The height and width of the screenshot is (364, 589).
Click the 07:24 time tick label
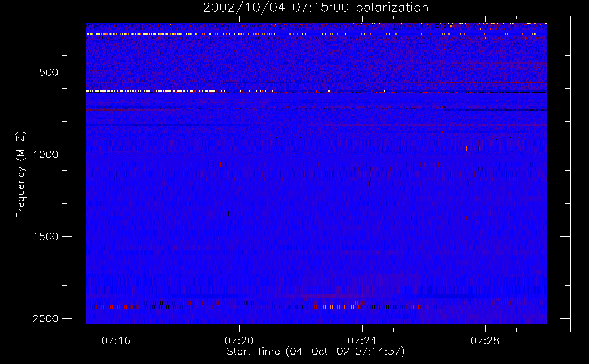[362, 341]
